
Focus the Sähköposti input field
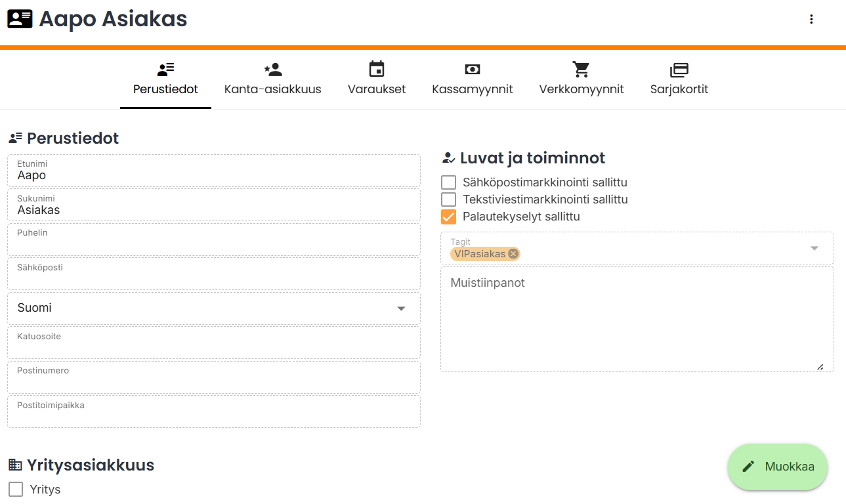coord(213,278)
